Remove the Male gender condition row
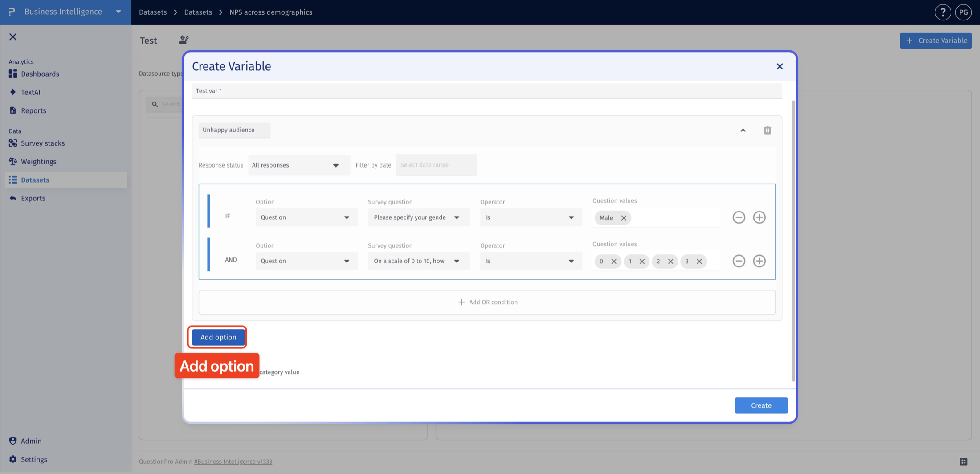Image resolution: width=980 pixels, height=474 pixels. (739, 217)
